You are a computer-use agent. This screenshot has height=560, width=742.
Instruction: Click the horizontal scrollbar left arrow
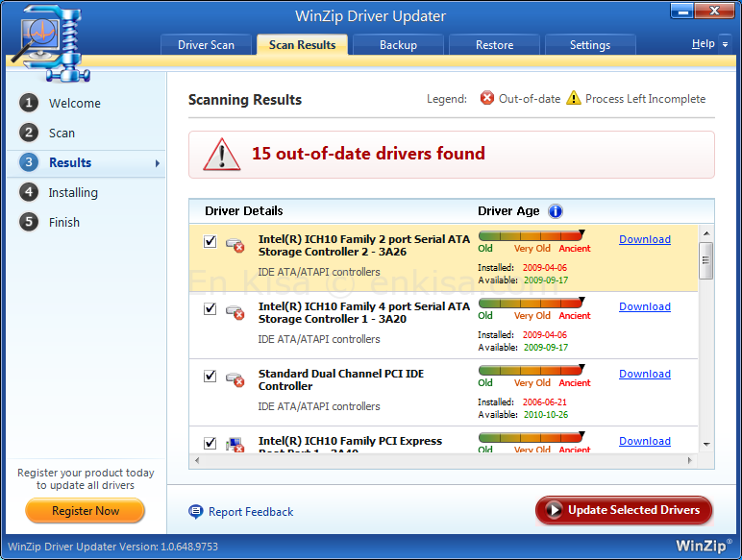pyautogui.click(x=197, y=460)
